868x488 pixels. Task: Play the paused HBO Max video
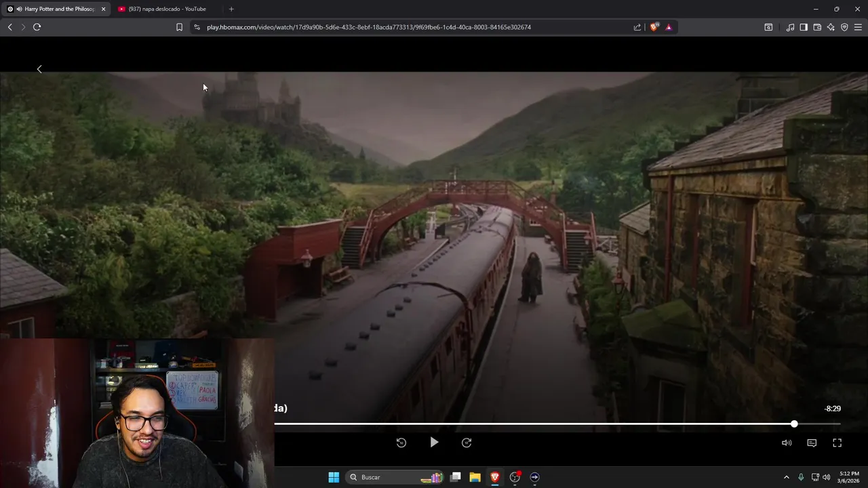pos(434,443)
